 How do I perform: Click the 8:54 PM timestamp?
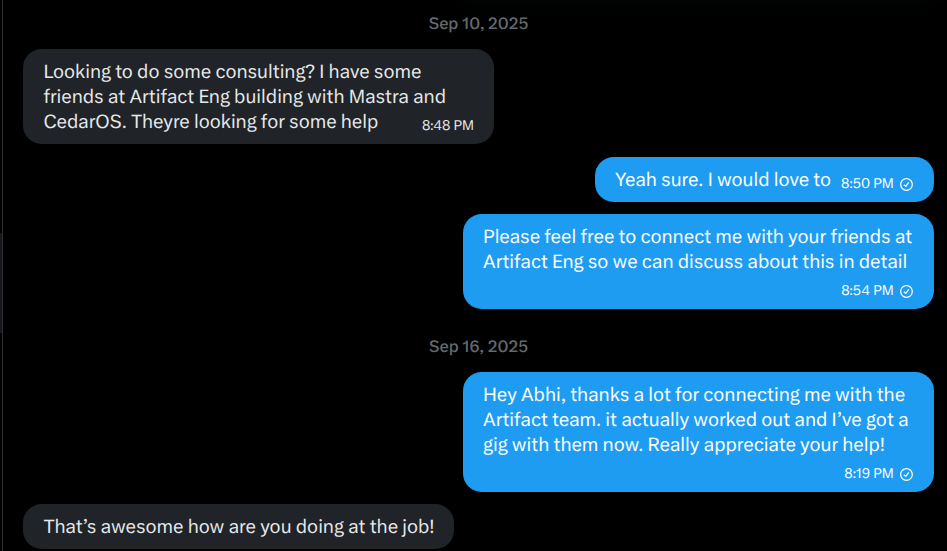(868, 291)
